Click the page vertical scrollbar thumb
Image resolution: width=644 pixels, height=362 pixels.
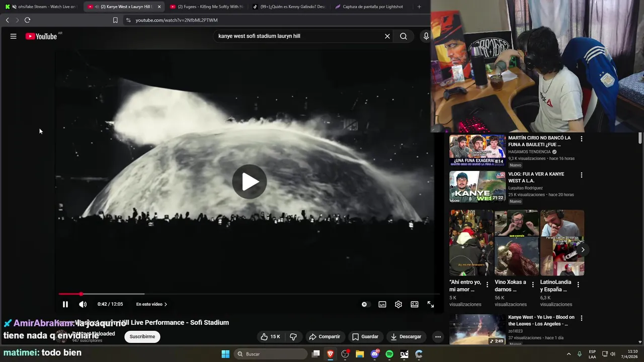click(x=640, y=137)
